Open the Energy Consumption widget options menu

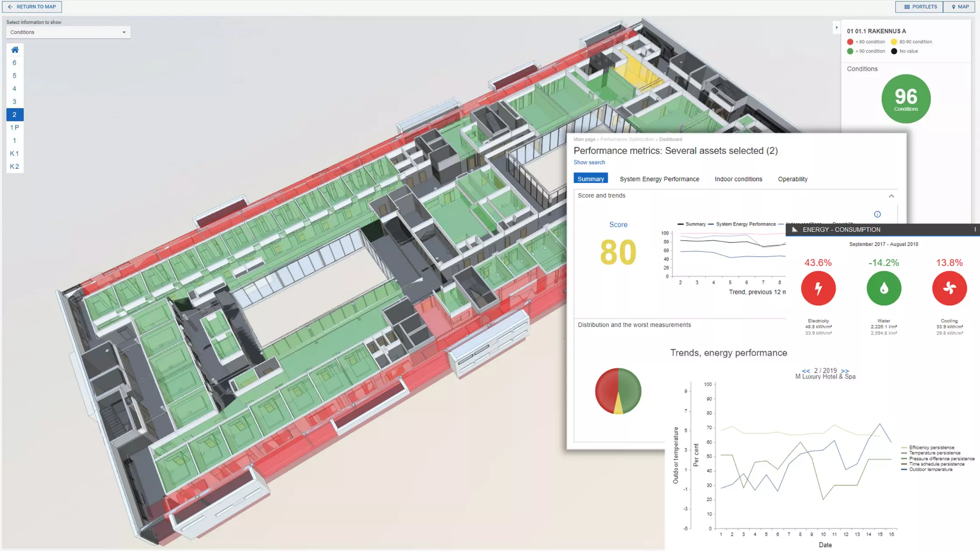975,229
